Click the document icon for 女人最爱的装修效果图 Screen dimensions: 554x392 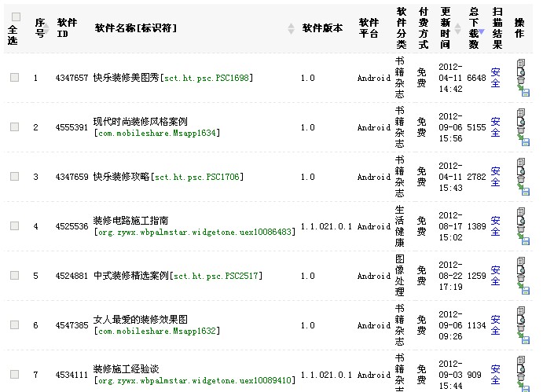pyautogui.click(x=520, y=312)
